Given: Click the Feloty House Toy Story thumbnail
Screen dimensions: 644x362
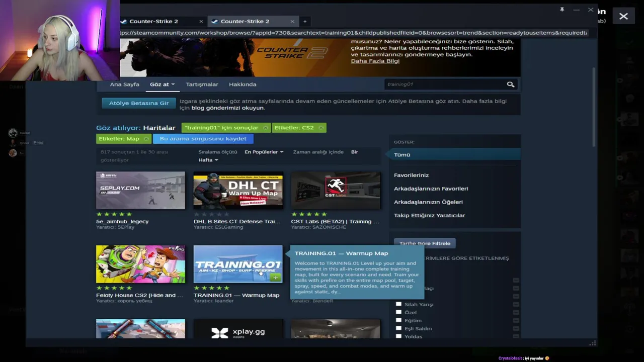Looking at the screenshot, I should (140, 264).
